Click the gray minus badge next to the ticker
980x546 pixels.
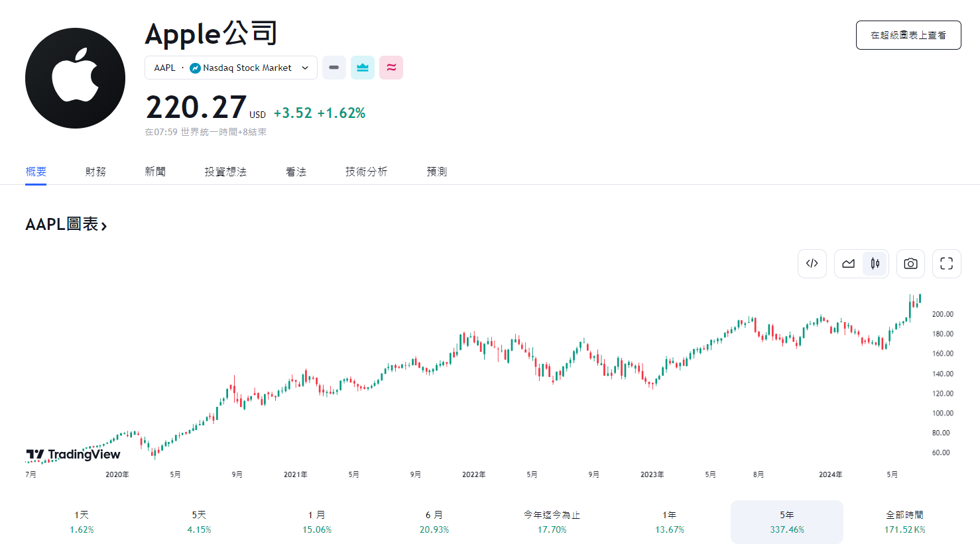334,67
